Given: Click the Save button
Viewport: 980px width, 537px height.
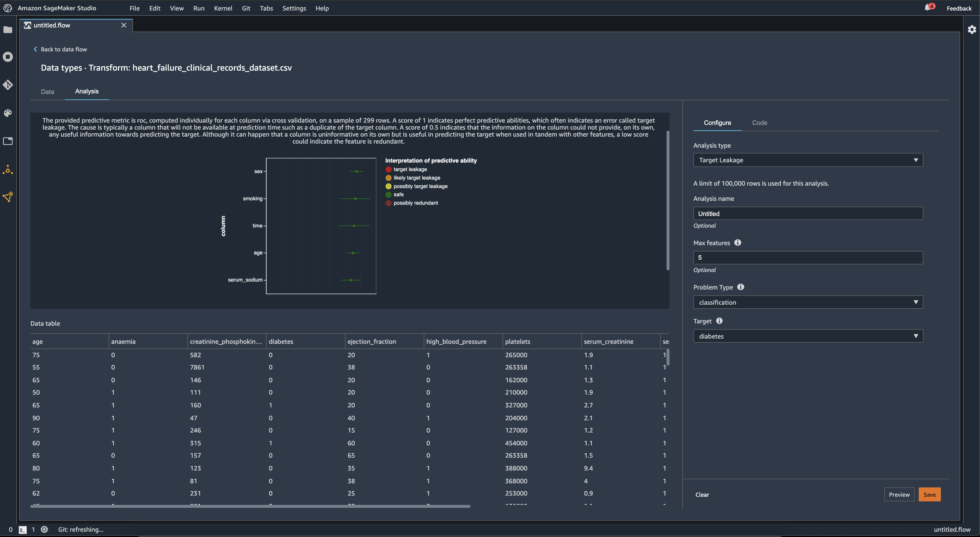Looking at the screenshot, I should pyautogui.click(x=929, y=495).
